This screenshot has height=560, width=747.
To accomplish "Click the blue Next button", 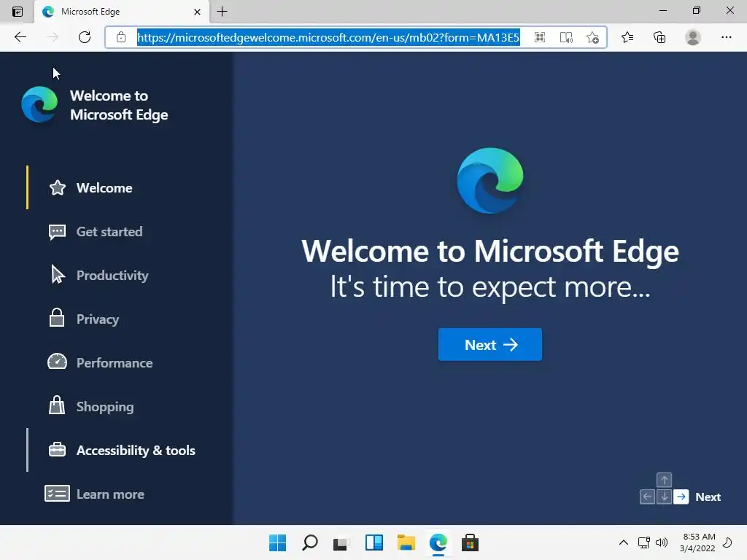I will pos(489,344).
